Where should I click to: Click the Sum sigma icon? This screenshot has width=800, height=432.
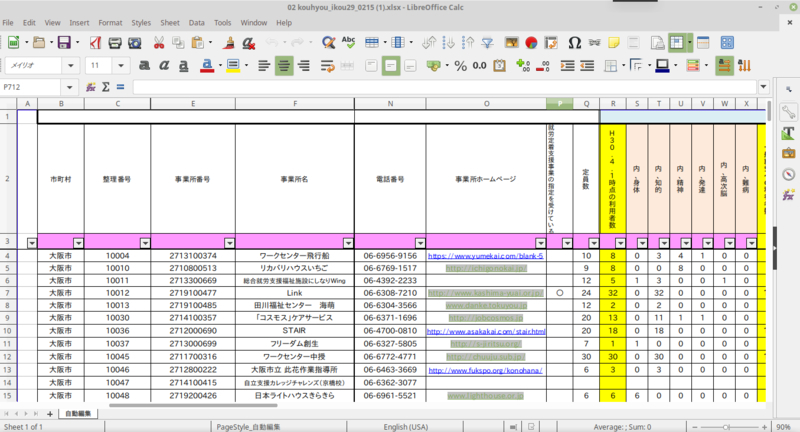pyautogui.click(x=106, y=87)
